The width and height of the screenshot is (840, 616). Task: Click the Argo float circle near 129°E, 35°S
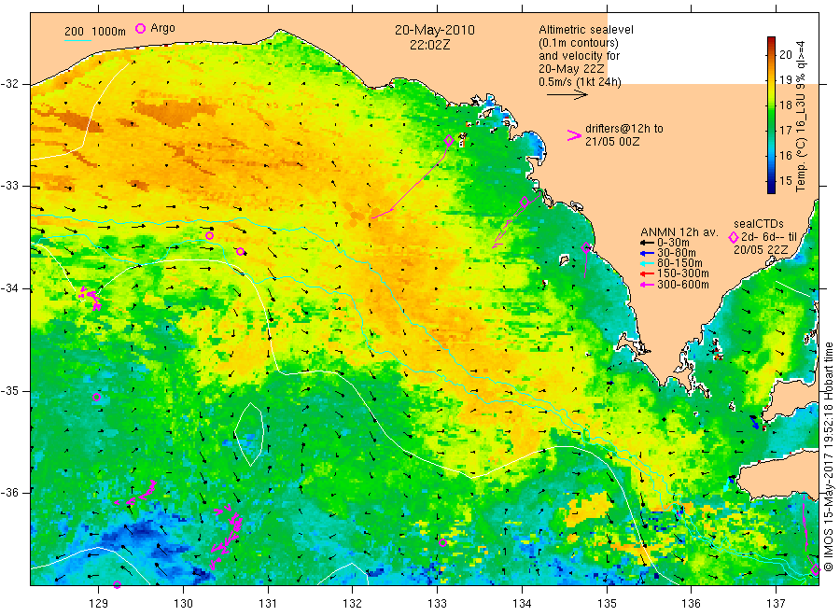[96, 398]
